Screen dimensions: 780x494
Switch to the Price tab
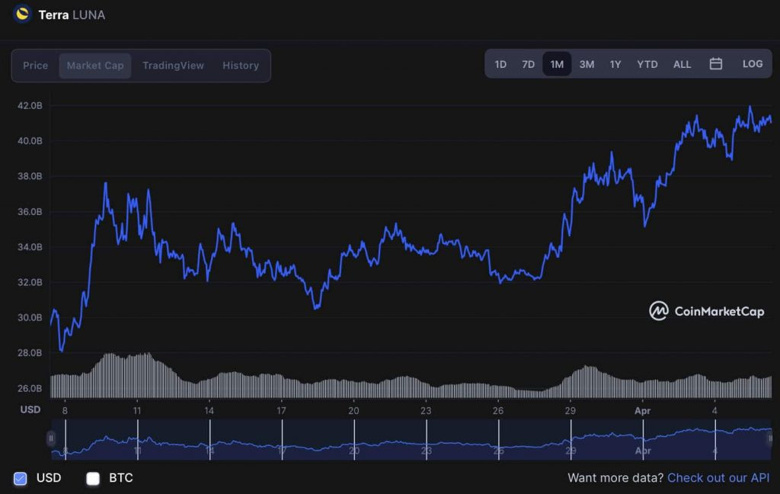36,66
